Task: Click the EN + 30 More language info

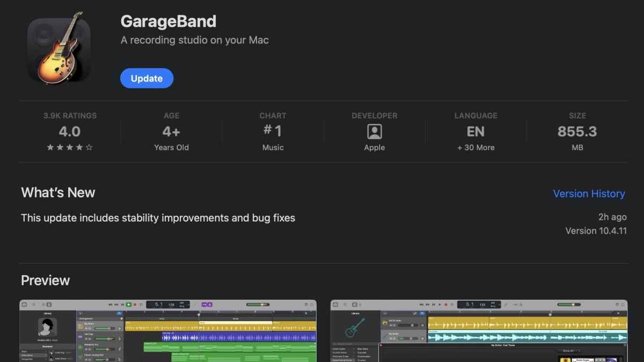Action: [475, 137]
